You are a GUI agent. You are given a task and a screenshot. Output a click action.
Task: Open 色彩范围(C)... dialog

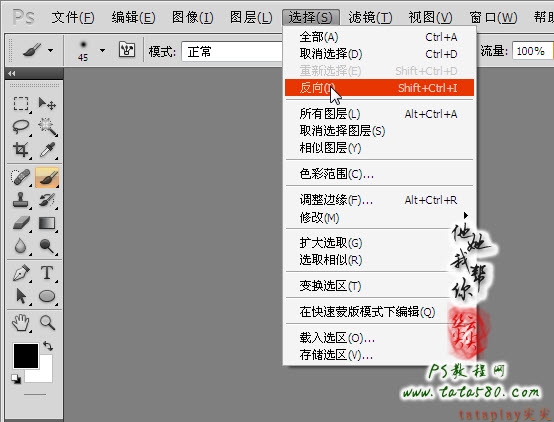(x=379, y=174)
